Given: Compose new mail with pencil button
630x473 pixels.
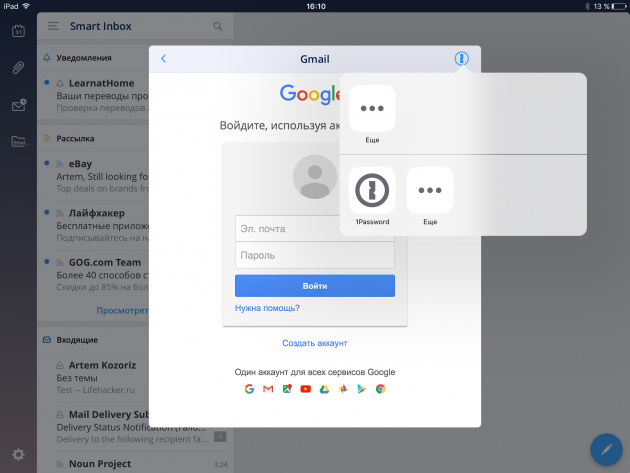Looking at the screenshot, I should tap(606, 449).
